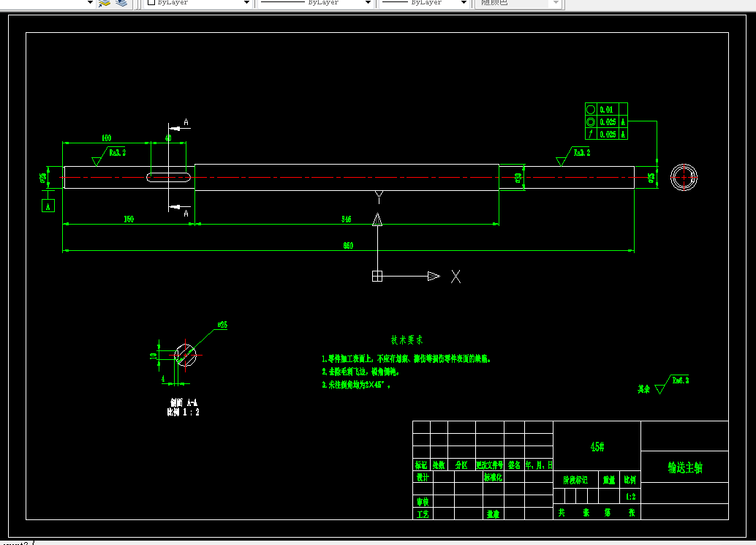Select the 比例 1:2 label under the section
The height and width of the screenshot is (545, 756).
pos(184,412)
